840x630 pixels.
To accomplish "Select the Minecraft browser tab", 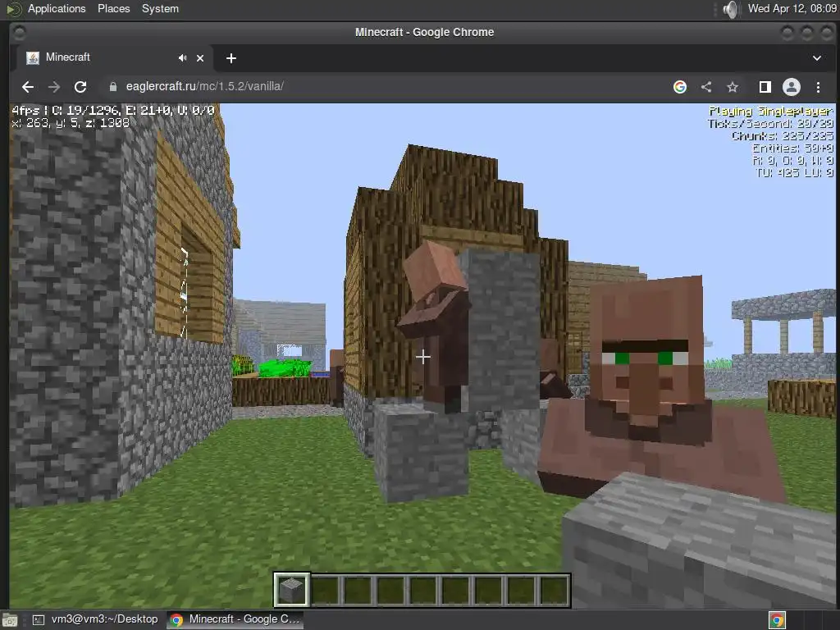I will click(x=112, y=58).
